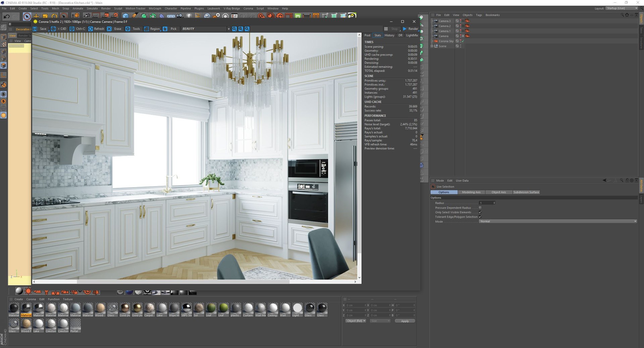Uncheck Only Select Visible Elements

[480, 212]
